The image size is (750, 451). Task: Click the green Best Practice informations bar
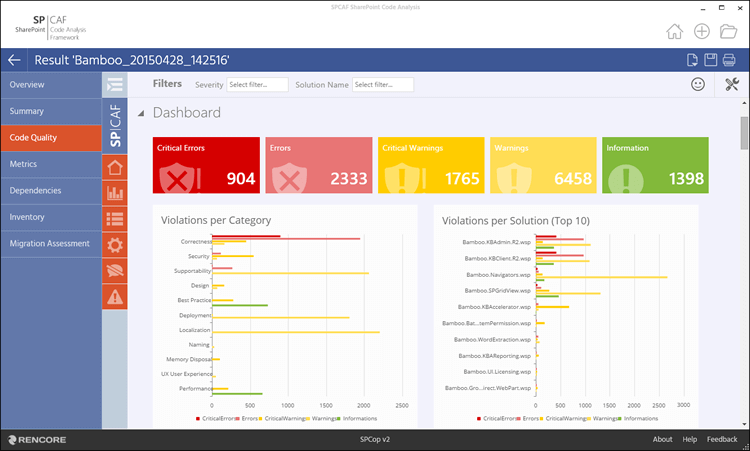click(x=240, y=305)
